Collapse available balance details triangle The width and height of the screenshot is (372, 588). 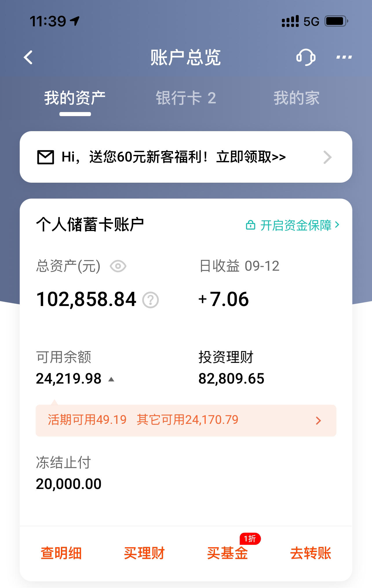tap(111, 379)
